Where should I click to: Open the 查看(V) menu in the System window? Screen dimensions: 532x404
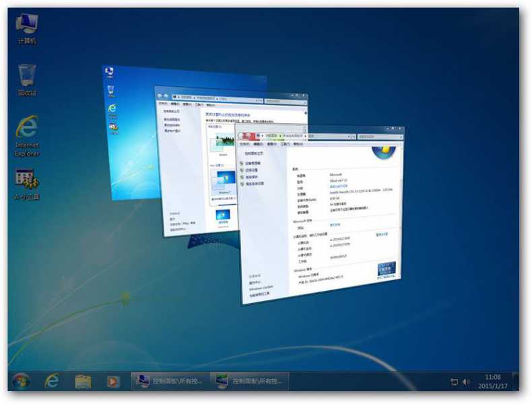(x=272, y=144)
